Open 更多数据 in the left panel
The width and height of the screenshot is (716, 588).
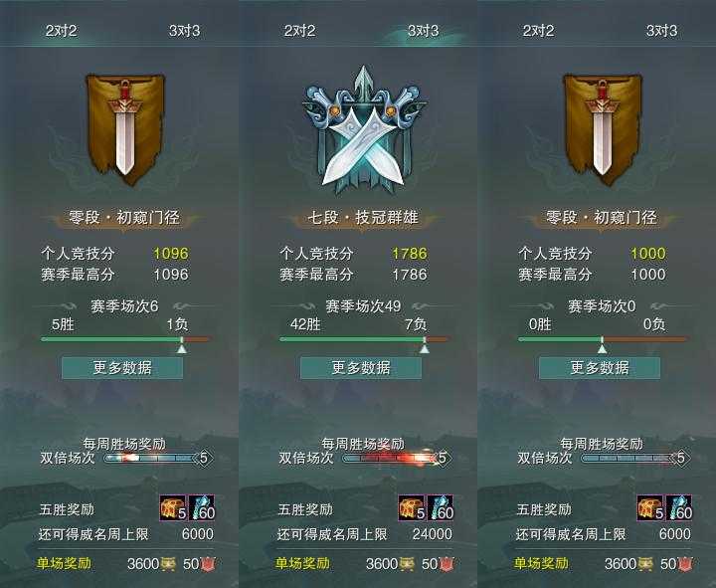(122, 368)
